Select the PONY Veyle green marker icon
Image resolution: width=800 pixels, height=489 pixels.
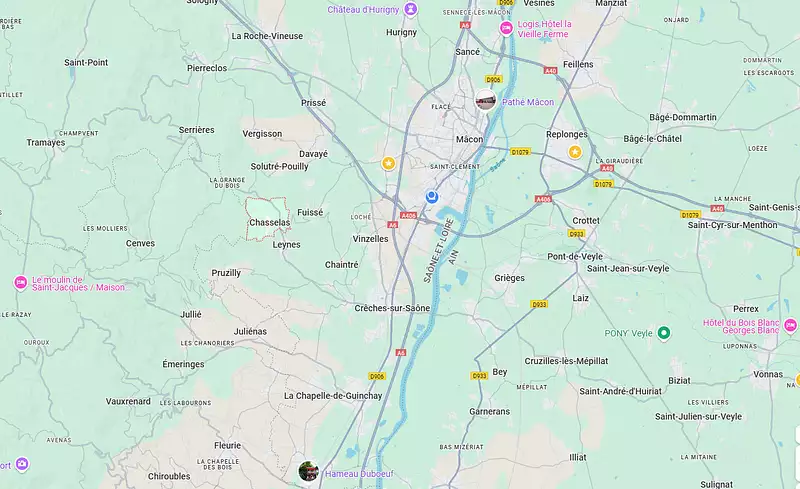pyautogui.click(x=663, y=333)
